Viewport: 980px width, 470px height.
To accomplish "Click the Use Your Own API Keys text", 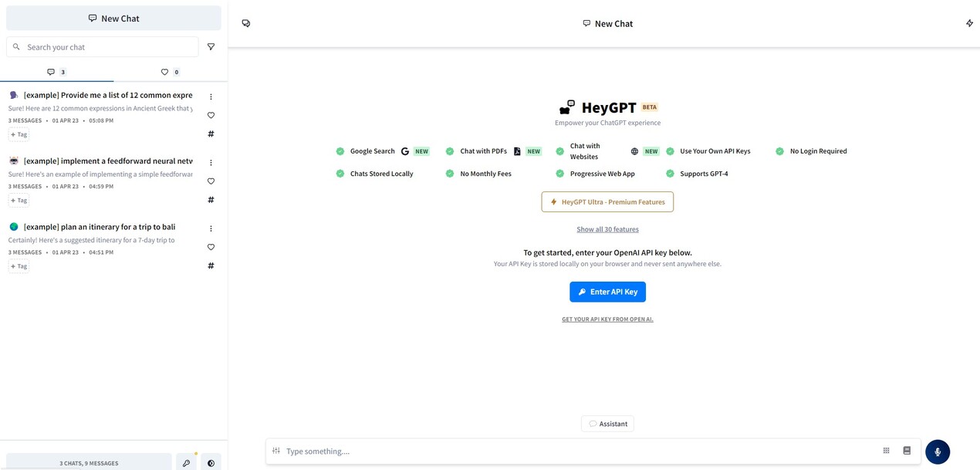I will (715, 151).
